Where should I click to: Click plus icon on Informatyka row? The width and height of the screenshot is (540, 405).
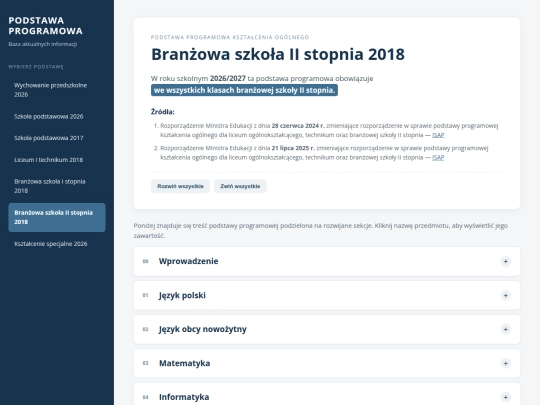tap(505, 397)
